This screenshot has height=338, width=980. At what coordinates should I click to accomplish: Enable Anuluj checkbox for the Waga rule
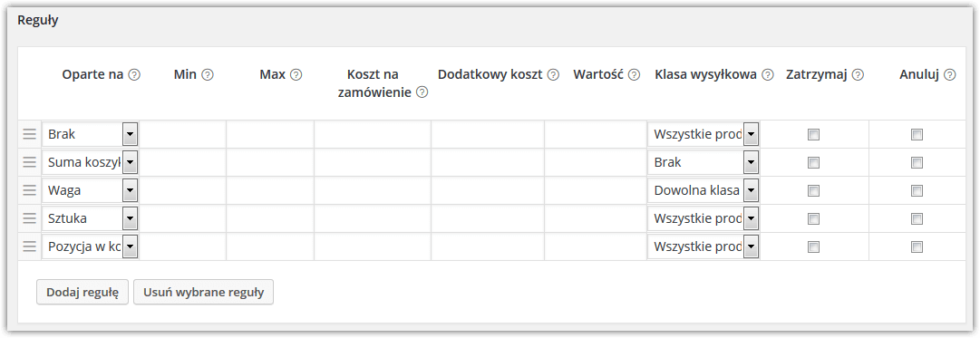pyautogui.click(x=917, y=190)
